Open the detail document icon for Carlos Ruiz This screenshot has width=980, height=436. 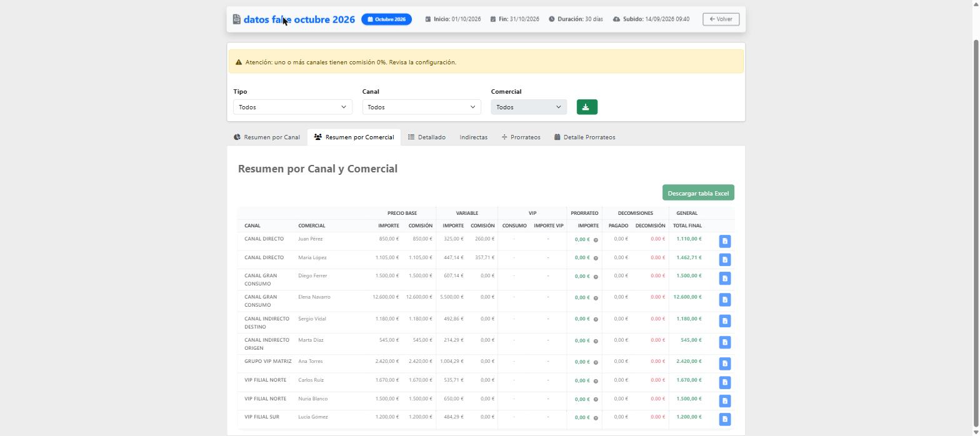pos(724,382)
